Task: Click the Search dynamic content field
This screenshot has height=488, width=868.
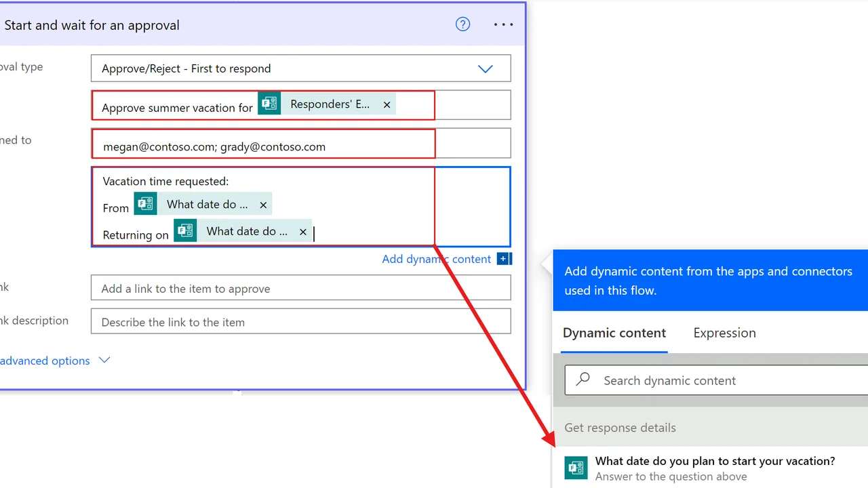Action: coord(717,380)
